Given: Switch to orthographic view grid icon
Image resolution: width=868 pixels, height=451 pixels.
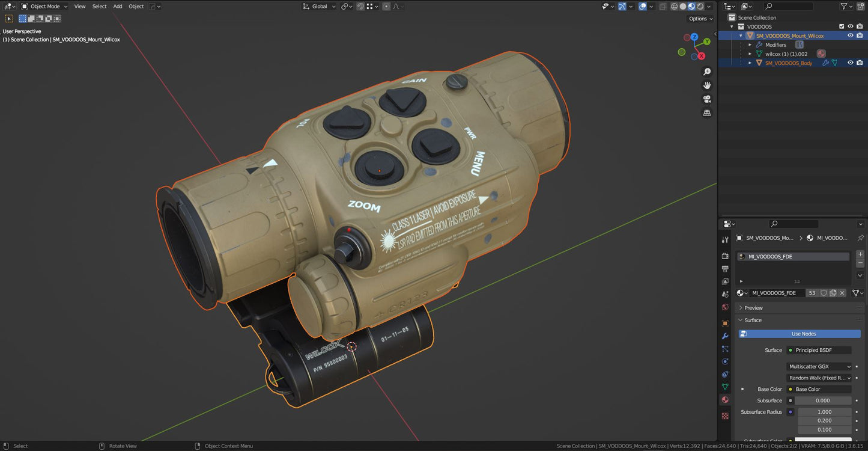Looking at the screenshot, I should [707, 113].
